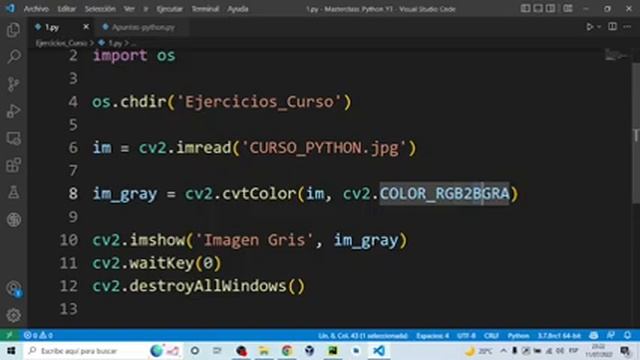Open Task View on the taskbar
The height and width of the screenshot is (360, 640).
(217, 351)
